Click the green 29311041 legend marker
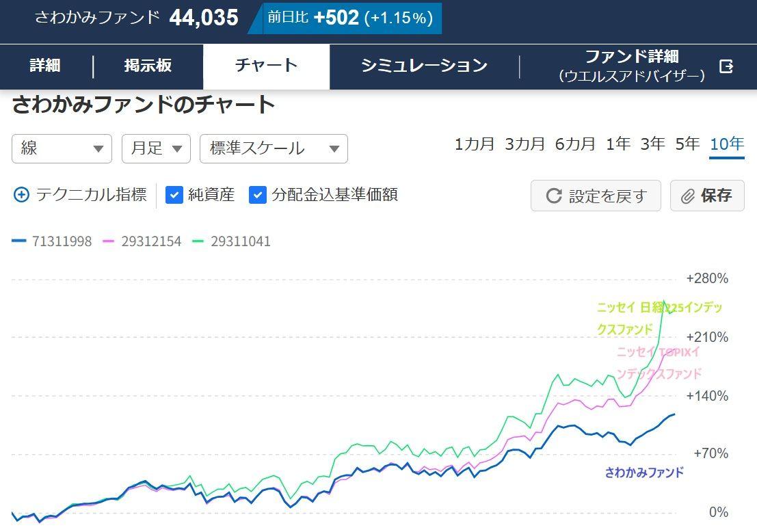The image size is (757, 532). (198, 241)
